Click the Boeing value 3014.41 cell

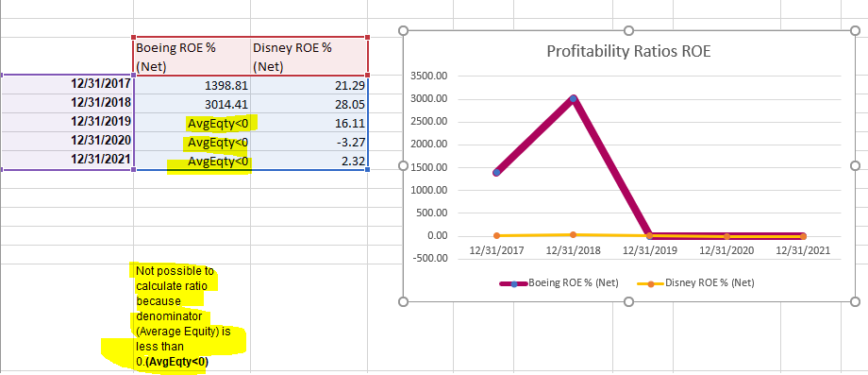click(192, 104)
